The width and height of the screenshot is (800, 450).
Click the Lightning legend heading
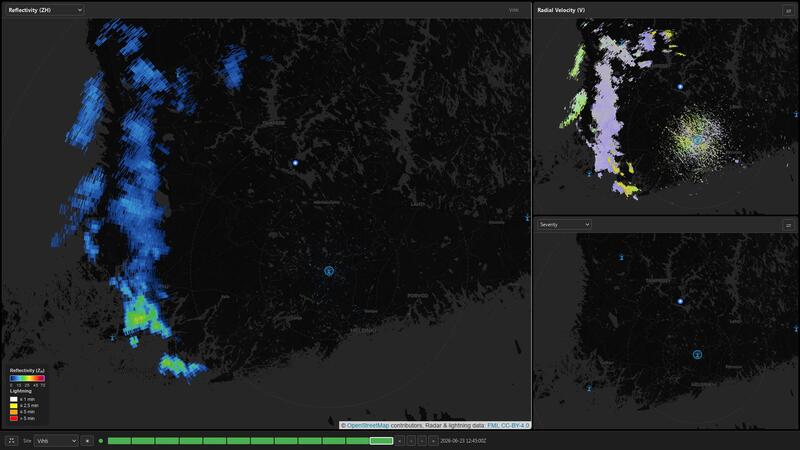tap(20, 391)
